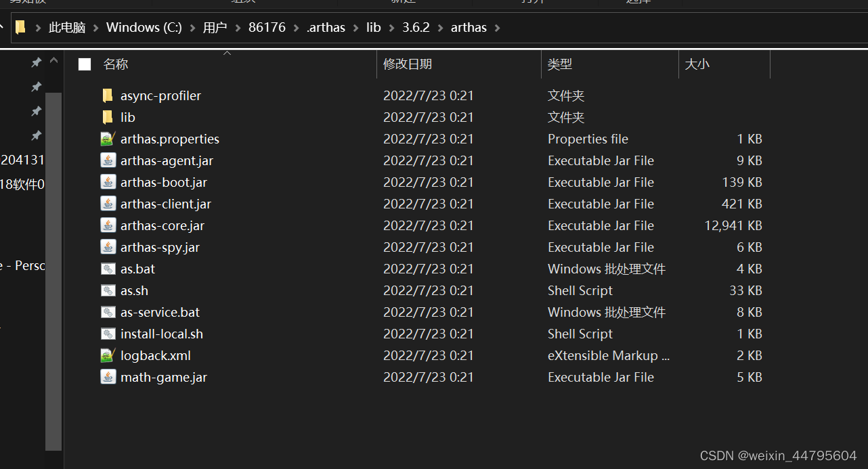Viewport: 868px width, 469px height.
Task: Click the arthas-agent.jar Java icon
Action: point(108,160)
